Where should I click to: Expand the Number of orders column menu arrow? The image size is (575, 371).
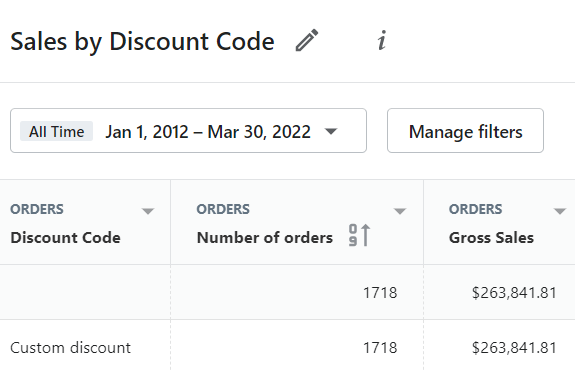coord(400,211)
